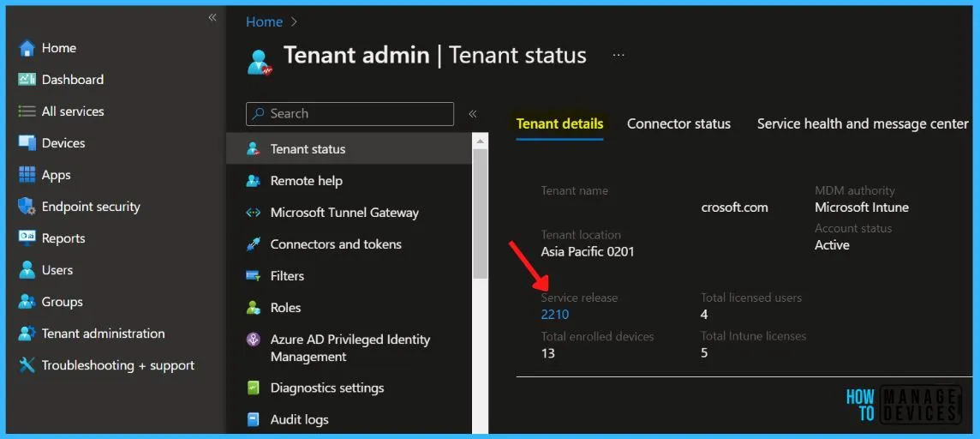Screen dimensions: 980x439
Task: Click the submenu vertical scrollbar thumb
Action: click(480, 214)
